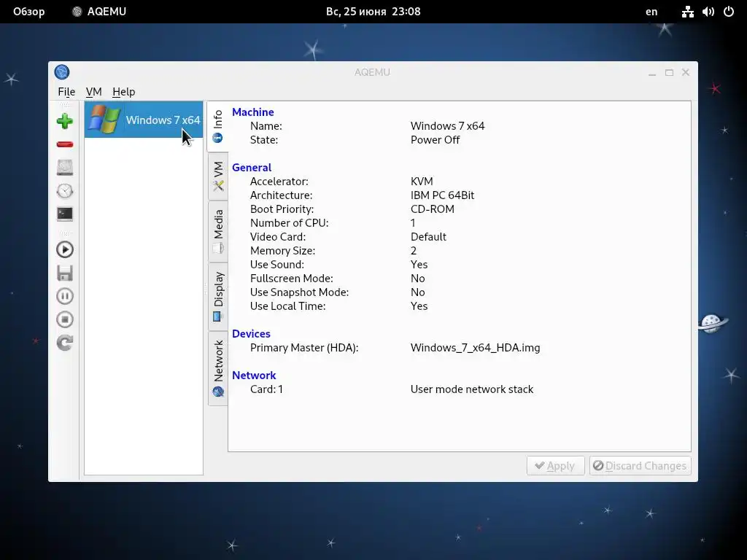This screenshot has width=747, height=560.
Task: Click the 'Memory Size:' label
Action: click(282, 251)
